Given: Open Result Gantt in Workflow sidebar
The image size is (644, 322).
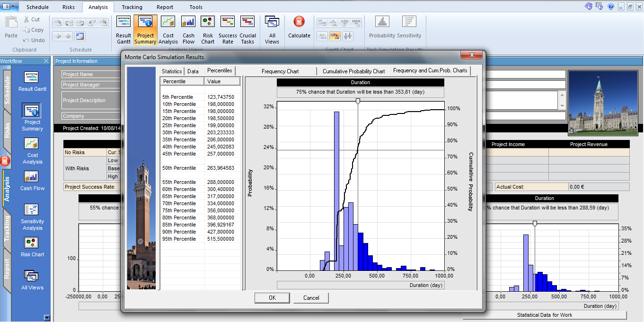Looking at the screenshot, I should point(33,81).
